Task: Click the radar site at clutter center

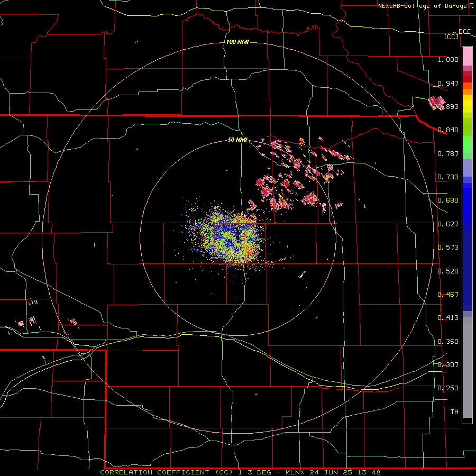Action: tap(237, 239)
